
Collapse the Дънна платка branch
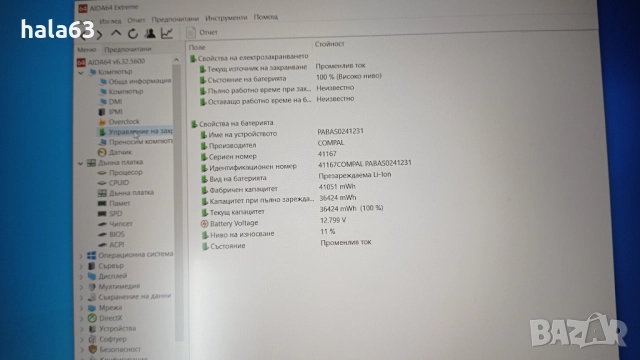(81, 163)
